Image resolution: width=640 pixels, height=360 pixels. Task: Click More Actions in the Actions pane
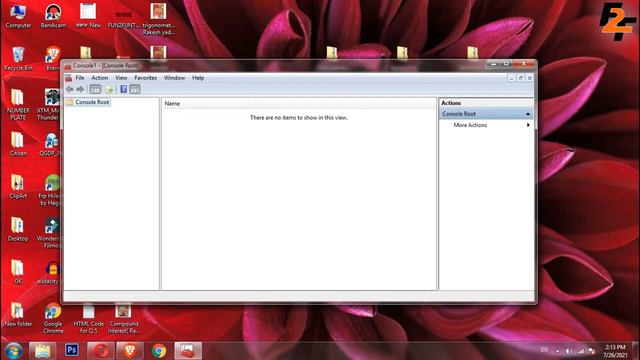click(470, 125)
